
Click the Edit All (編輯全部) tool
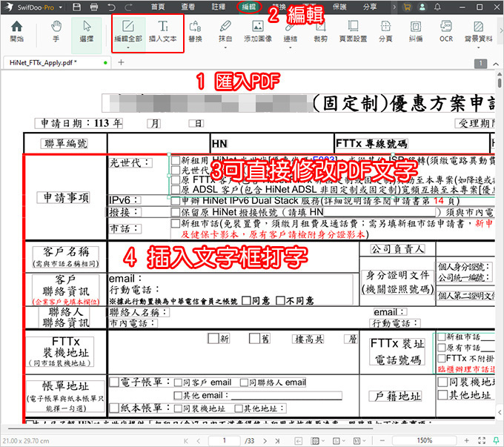click(x=128, y=31)
